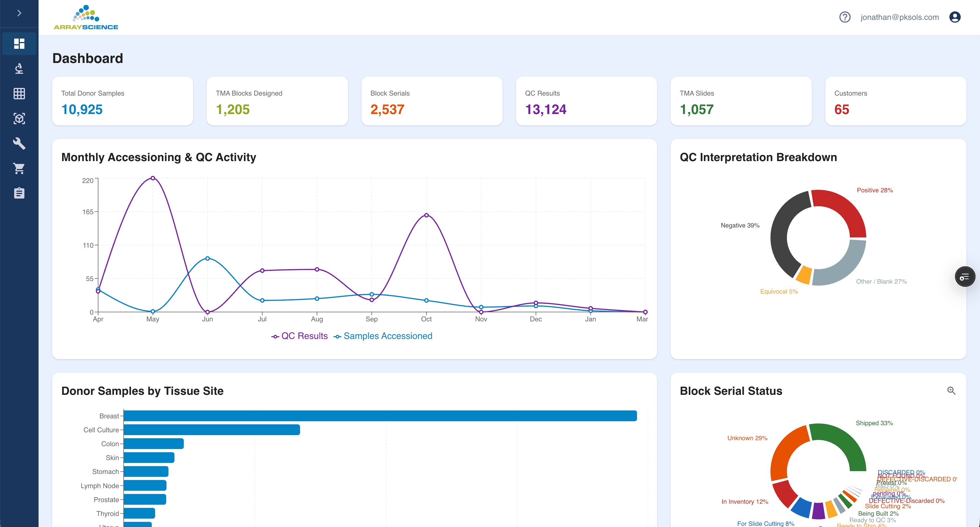This screenshot has height=527, width=980.
Task: Open the dark floating feedback widget
Action: point(965,277)
